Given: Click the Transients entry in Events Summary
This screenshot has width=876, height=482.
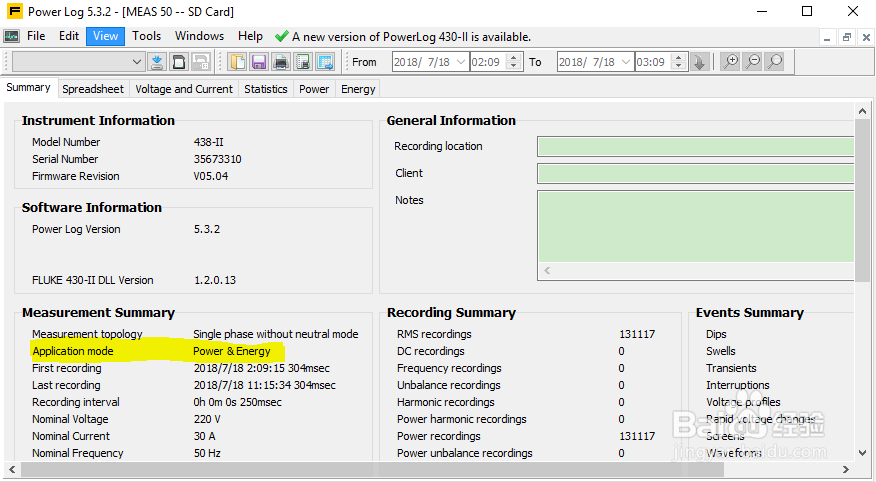Looking at the screenshot, I should click(x=731, y=368).
